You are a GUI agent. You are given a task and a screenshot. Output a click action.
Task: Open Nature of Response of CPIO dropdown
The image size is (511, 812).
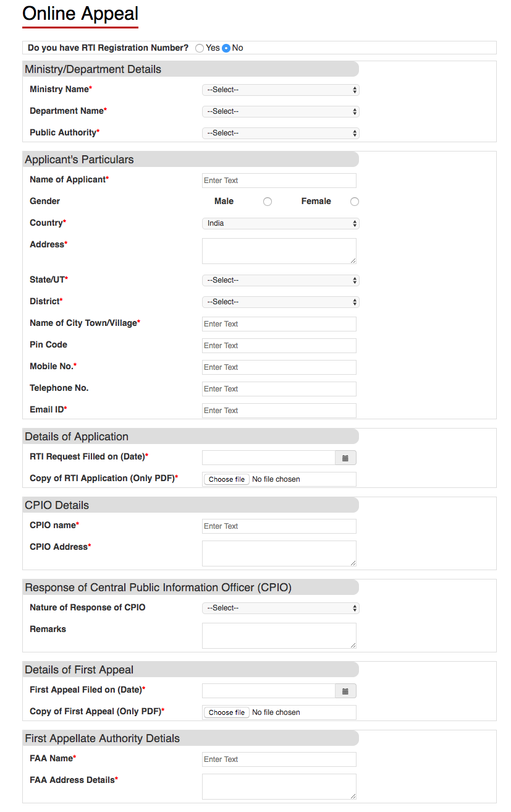pyautogui.click(x=281, y=609)
